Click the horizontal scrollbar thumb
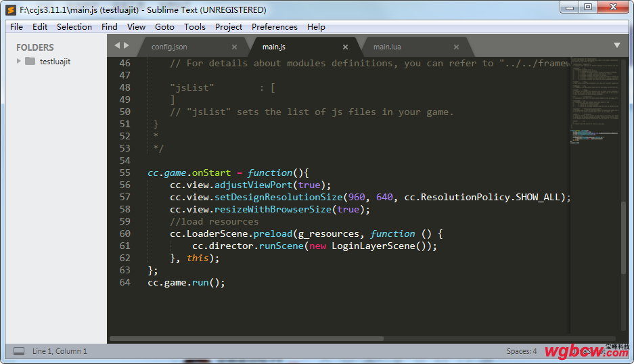The width and height of the screenshot is (634, 364). 246,338
